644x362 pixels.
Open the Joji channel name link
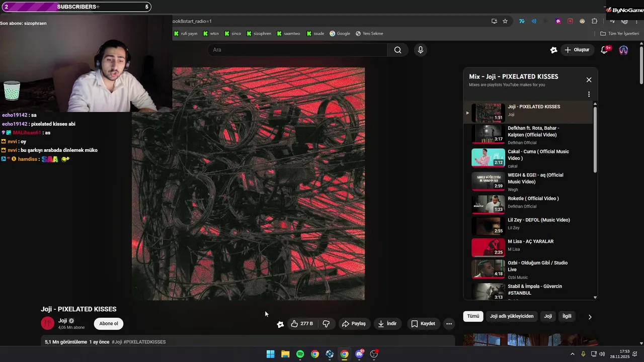pos(63,321)
